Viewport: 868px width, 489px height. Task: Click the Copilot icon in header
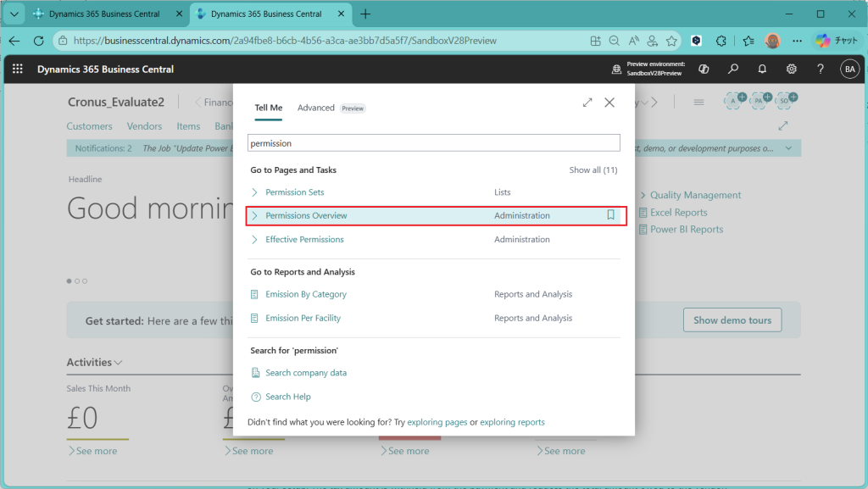(x=704, y=69)
